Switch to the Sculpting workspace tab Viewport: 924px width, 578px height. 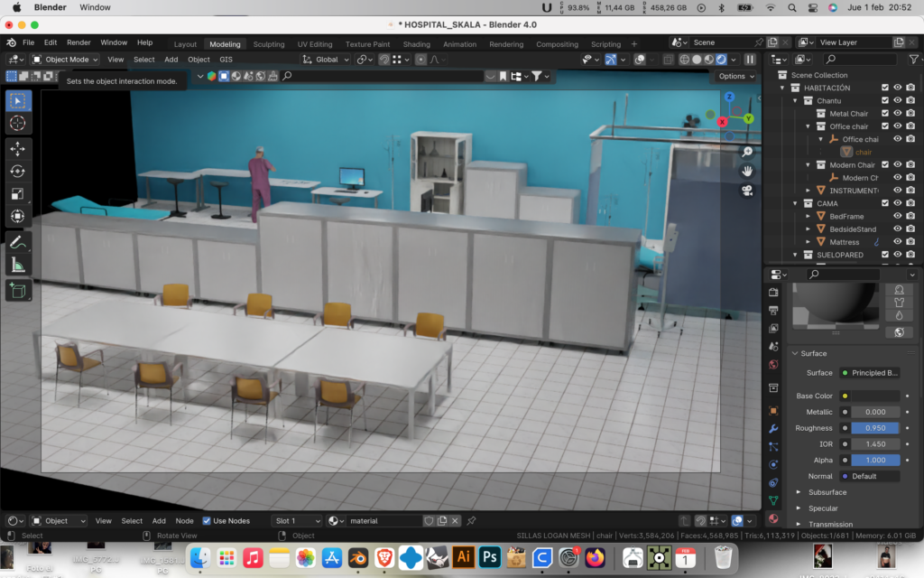point(268,44)
